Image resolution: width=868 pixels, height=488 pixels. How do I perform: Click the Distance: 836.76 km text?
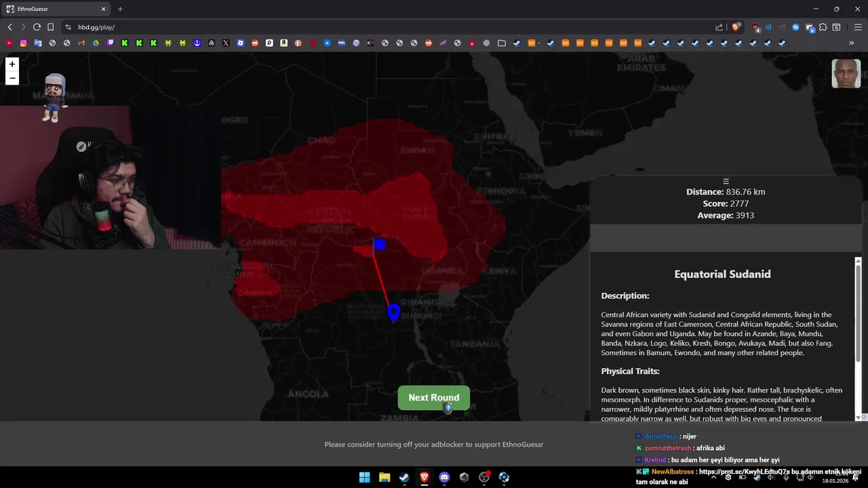(x=726, y=192)
